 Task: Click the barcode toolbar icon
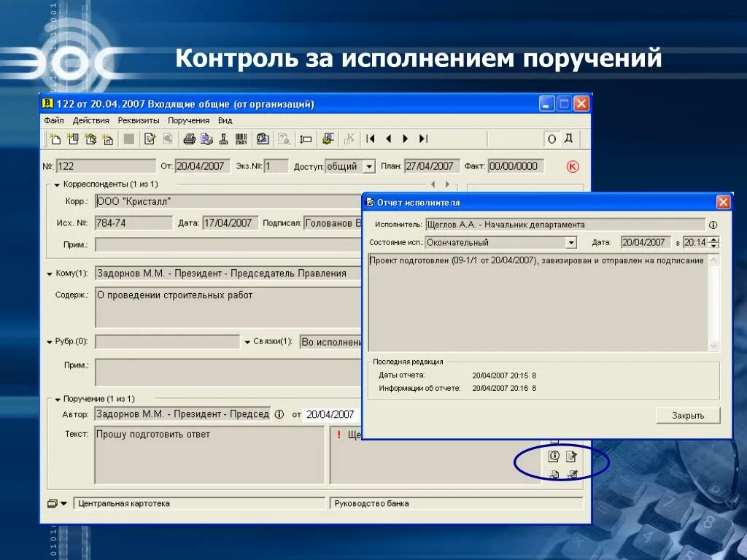point(241,139)
